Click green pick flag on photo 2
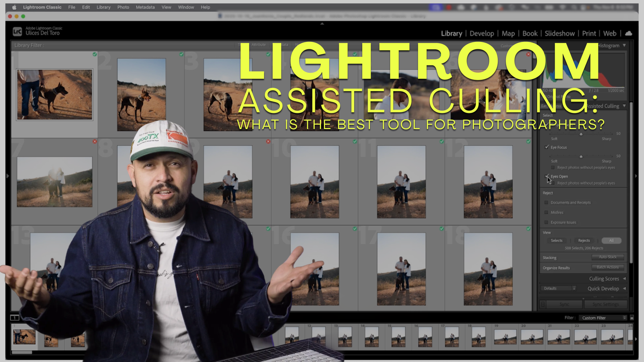644x362 pixels. (181, 54)
